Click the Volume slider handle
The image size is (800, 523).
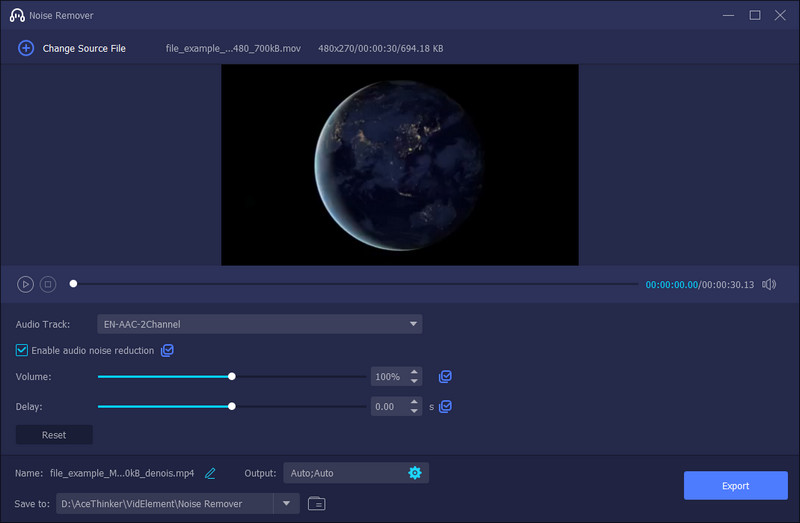point(232,377)
